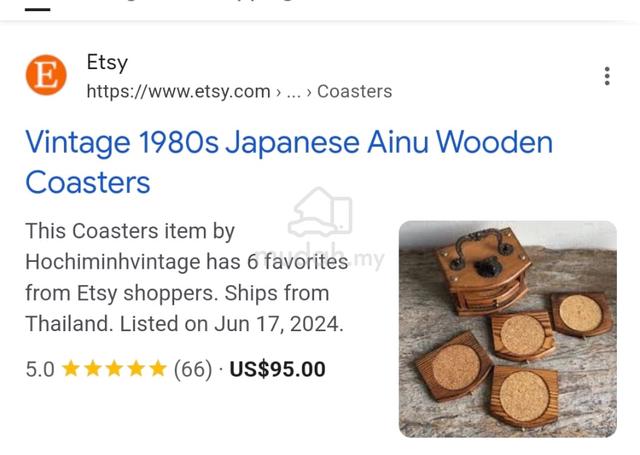Click the Ships from Thailand snippet text
Image resolution: width=640 pixels, height=455 pixels.
(177, 309)
